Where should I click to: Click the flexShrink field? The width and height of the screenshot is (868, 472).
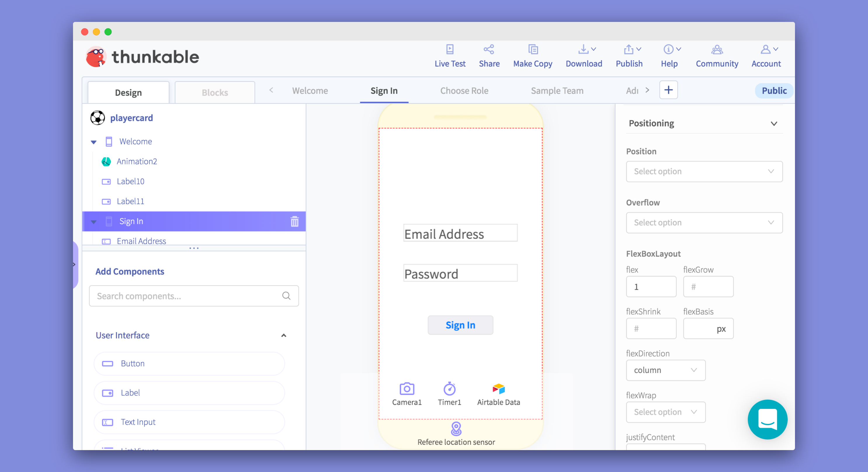click(651, 329)
